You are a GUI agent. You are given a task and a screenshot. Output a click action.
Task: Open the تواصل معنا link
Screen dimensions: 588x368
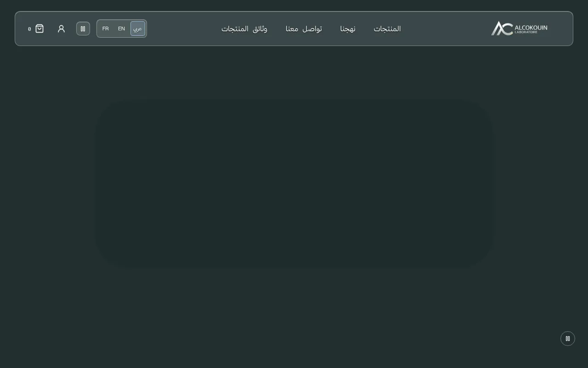[304, 29]
